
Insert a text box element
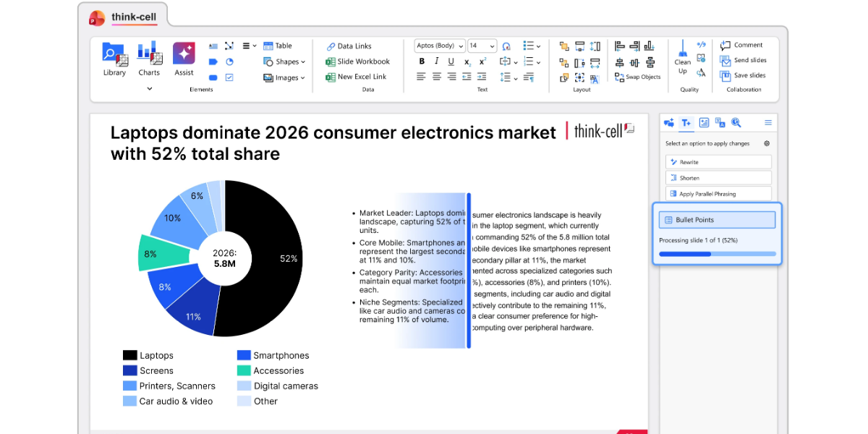coord(213,46)
